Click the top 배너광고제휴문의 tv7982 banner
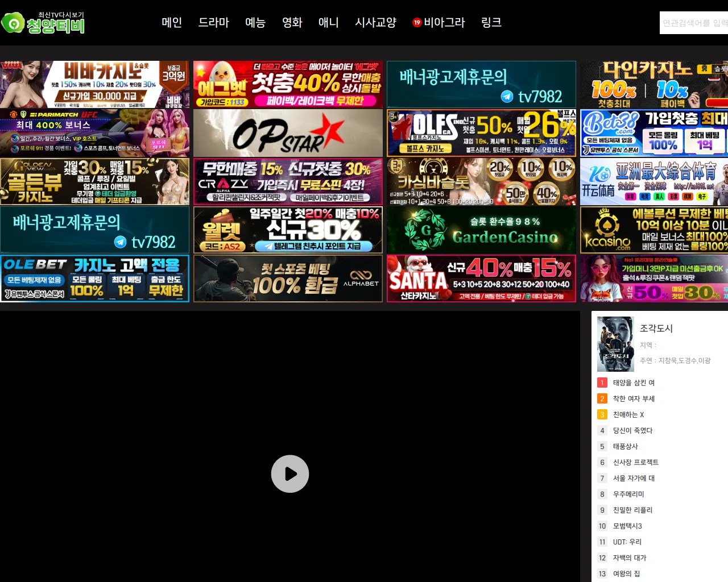Image resolution: width=728 pixels, height=582 pixels. point(481,85)
